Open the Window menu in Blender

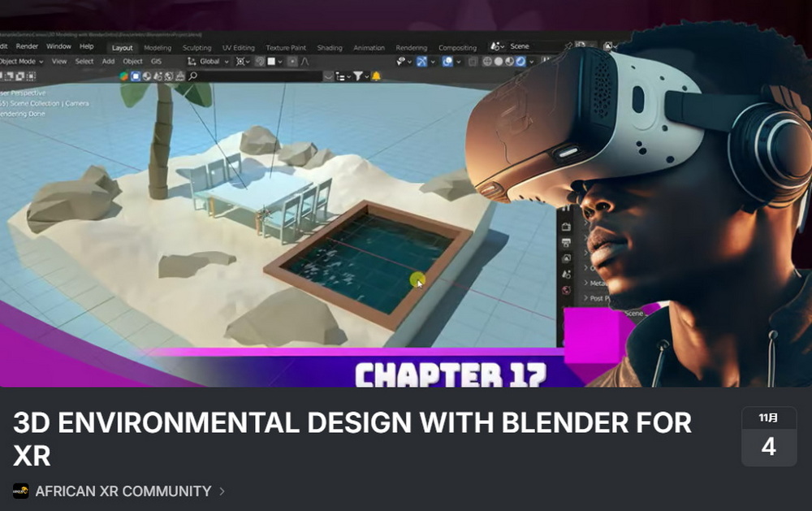(58, 46)
